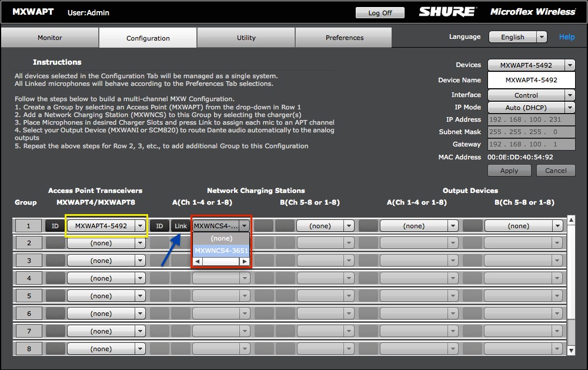Open Group 8 access point dropdown
The image size is (588, 370).
106,349
